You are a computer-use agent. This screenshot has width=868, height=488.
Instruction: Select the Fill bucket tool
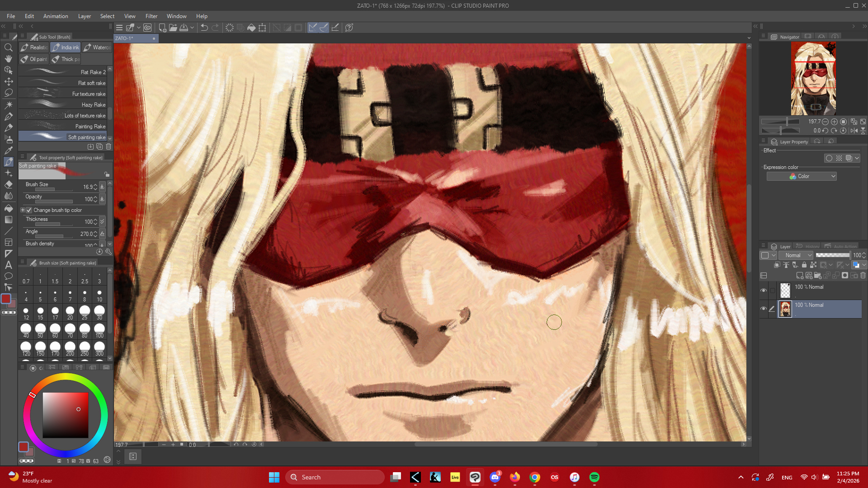[x=8, y=208]
